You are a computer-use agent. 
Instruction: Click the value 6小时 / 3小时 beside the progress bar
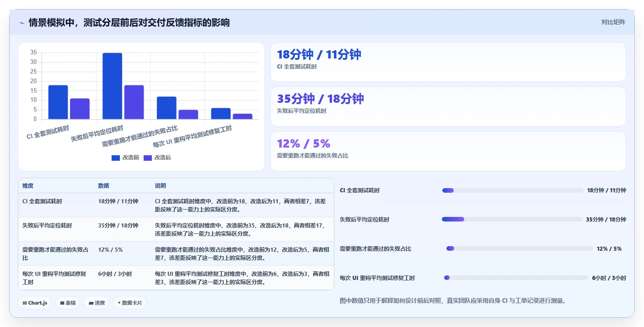coord(609,278)
